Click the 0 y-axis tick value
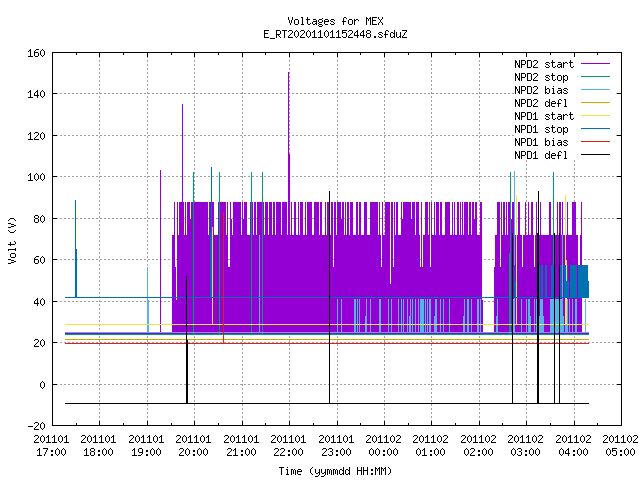This screenshot has width=640, height=480. click(42, 385)
